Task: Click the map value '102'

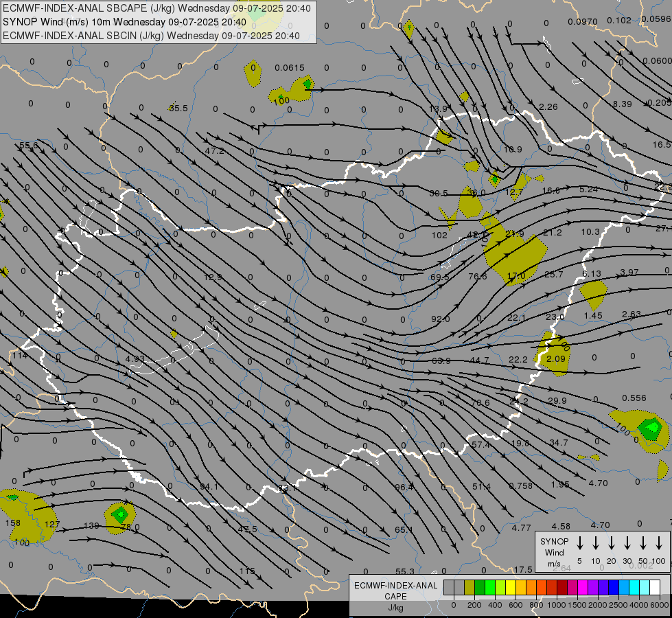Action: coord(439,235)
